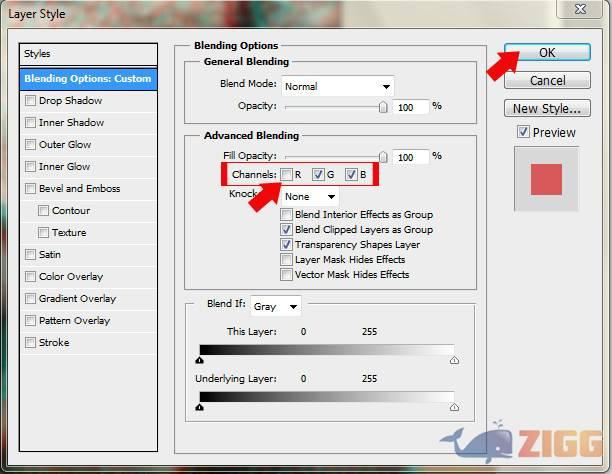Click the Fill Opacity value field
612x474 pixels.
(x=410, y=157)
